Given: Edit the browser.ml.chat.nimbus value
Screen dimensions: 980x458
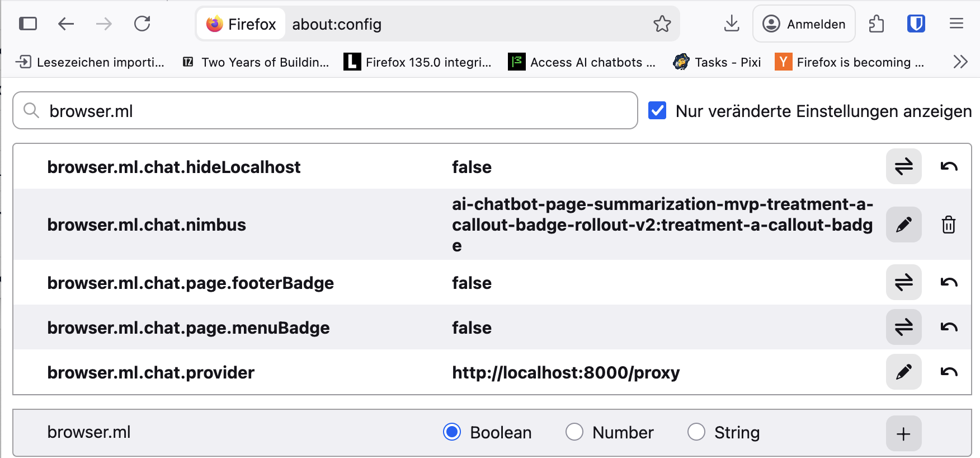Looking at the screenshot, I should click(x=903, y=225).
